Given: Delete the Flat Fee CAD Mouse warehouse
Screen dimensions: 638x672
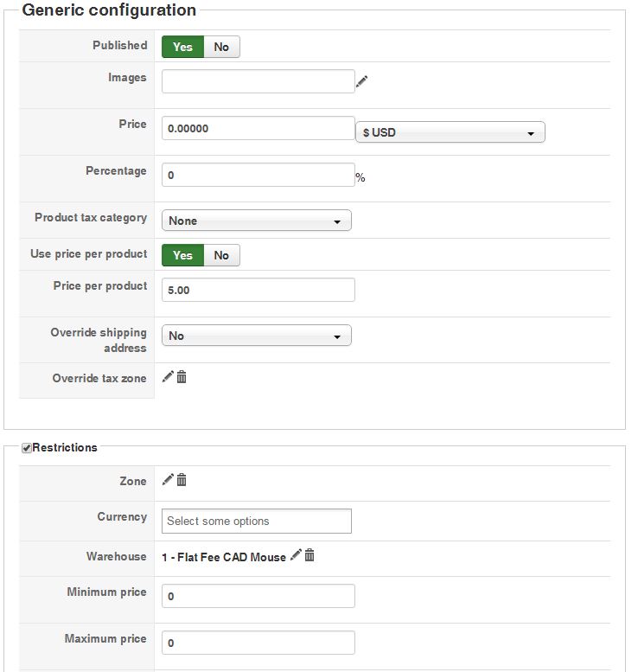Looking at the screenshot, I should tap(309, 555).
